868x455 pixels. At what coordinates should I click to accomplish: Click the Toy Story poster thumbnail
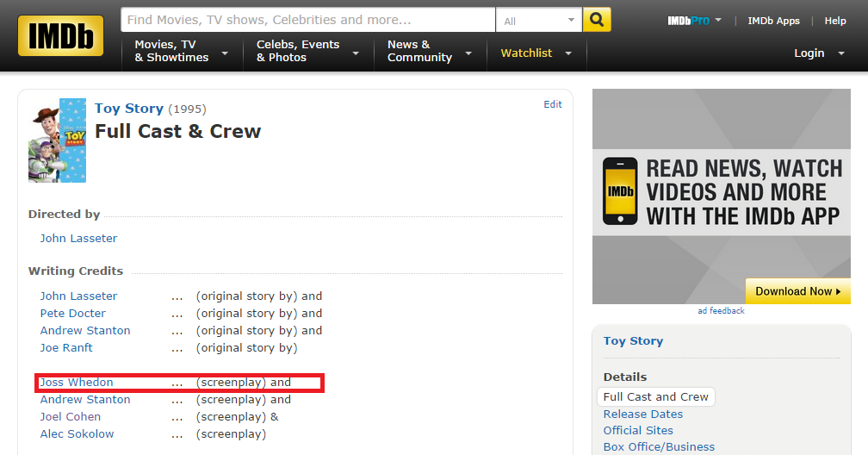coord(57,140)
